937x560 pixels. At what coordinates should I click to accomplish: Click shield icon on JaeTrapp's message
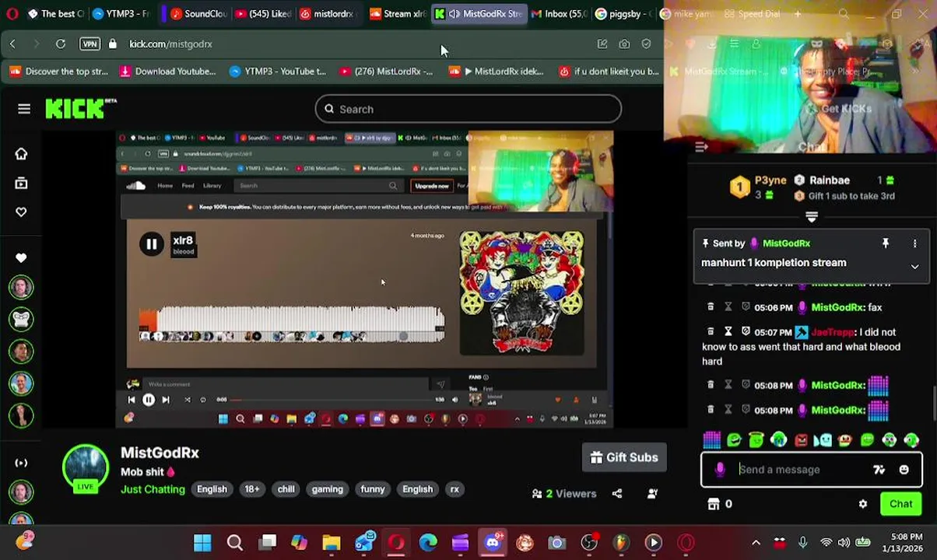(746, 332)
